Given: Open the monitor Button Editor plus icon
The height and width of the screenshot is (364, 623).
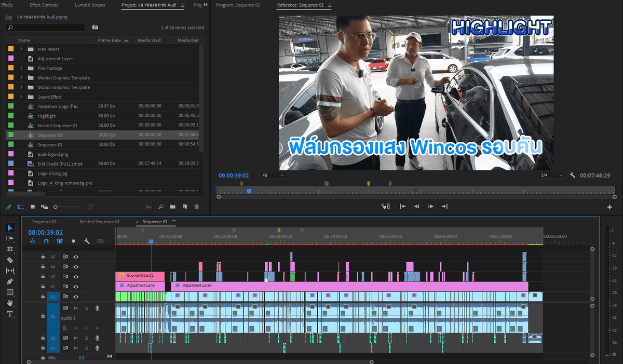Looking at the screenshot, I should click(x=610, y=207).
